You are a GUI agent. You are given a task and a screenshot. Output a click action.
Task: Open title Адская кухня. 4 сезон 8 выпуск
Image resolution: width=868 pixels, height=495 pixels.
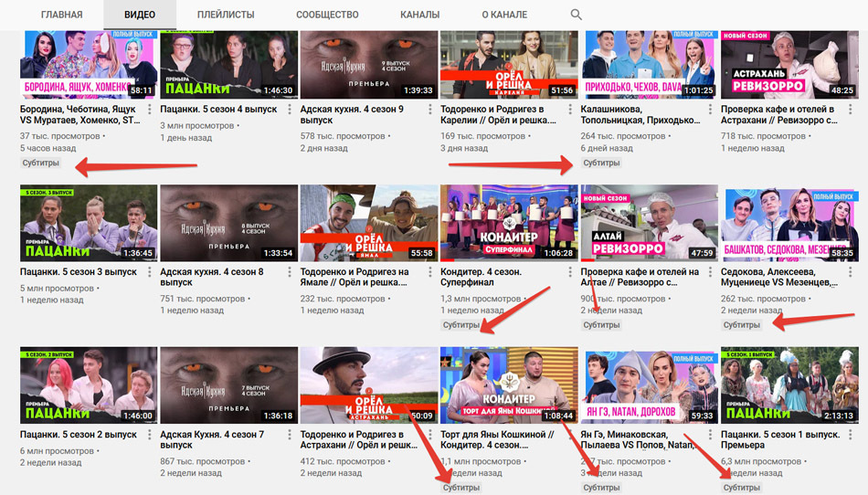coord(211,277)
